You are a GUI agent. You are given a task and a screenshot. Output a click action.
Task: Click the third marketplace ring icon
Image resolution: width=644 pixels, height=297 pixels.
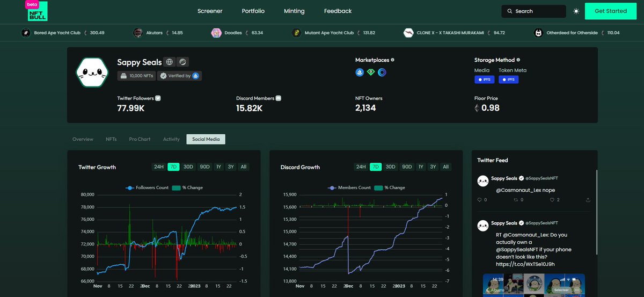point(382,71)
